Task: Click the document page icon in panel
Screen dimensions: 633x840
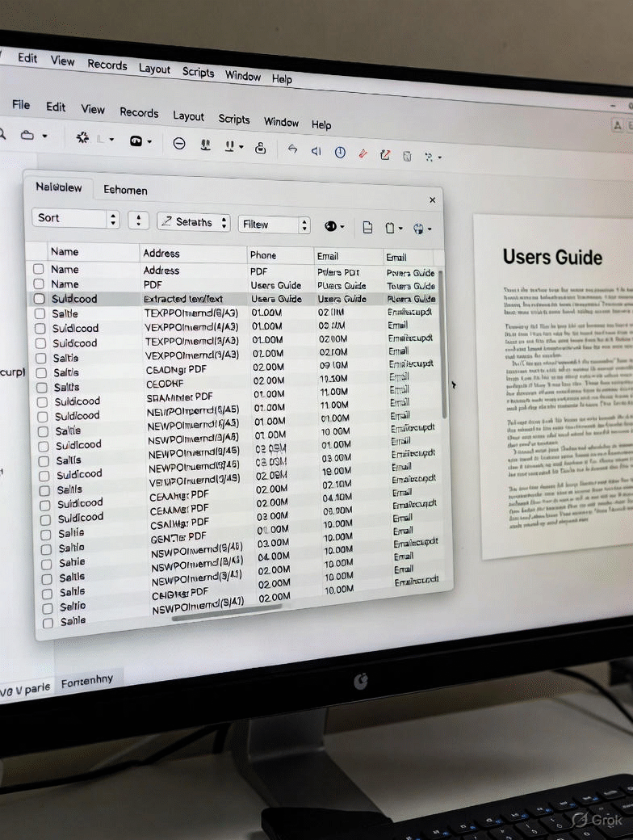Action: (367, 228)
